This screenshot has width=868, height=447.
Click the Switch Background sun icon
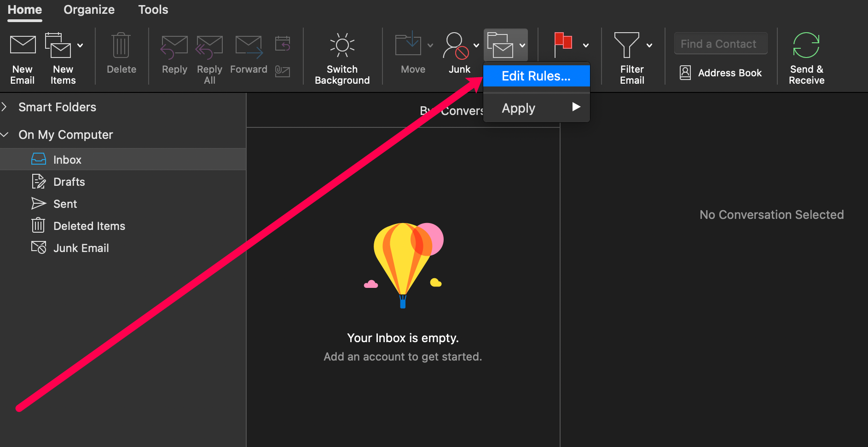[x=342, y=45]
